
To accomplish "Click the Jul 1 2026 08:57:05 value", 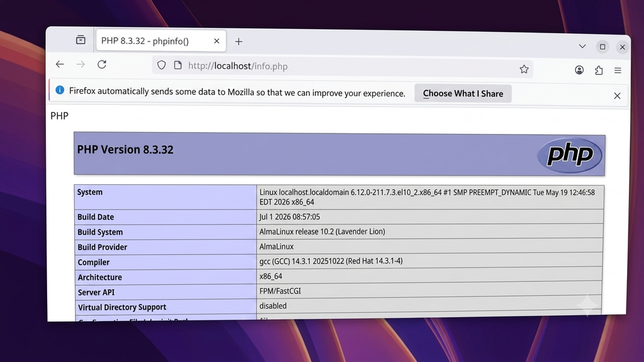I will click(289, 217).
